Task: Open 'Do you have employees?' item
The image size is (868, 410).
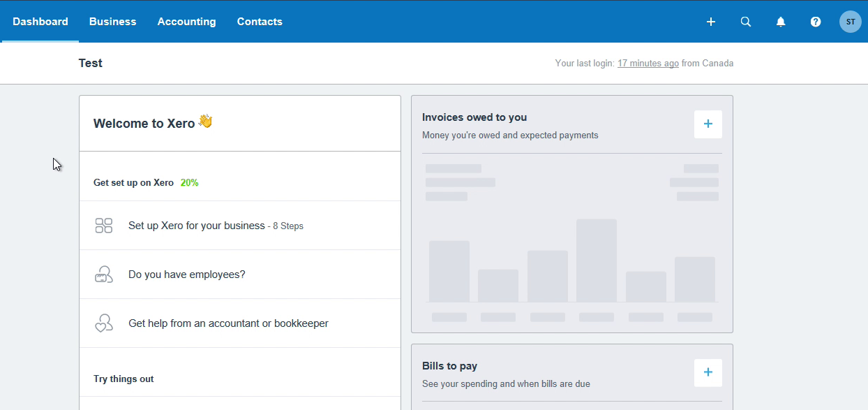Action: point(240,274)
